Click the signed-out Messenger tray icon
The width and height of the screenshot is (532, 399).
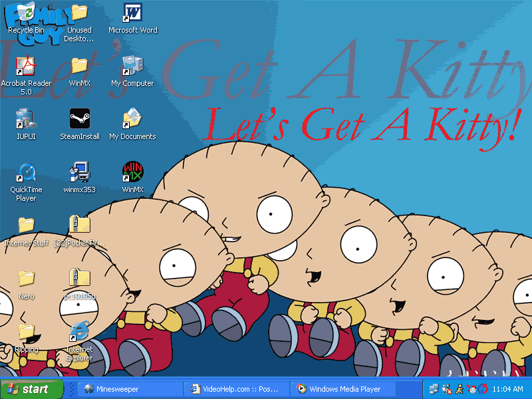point(446,389)
